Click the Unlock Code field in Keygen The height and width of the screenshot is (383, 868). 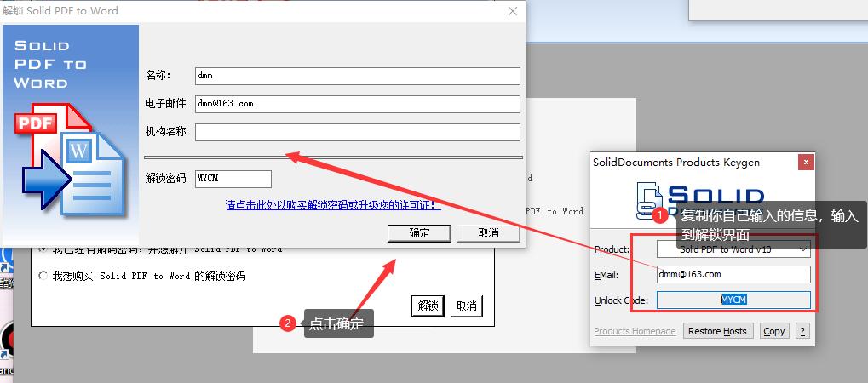click(733, 300)
